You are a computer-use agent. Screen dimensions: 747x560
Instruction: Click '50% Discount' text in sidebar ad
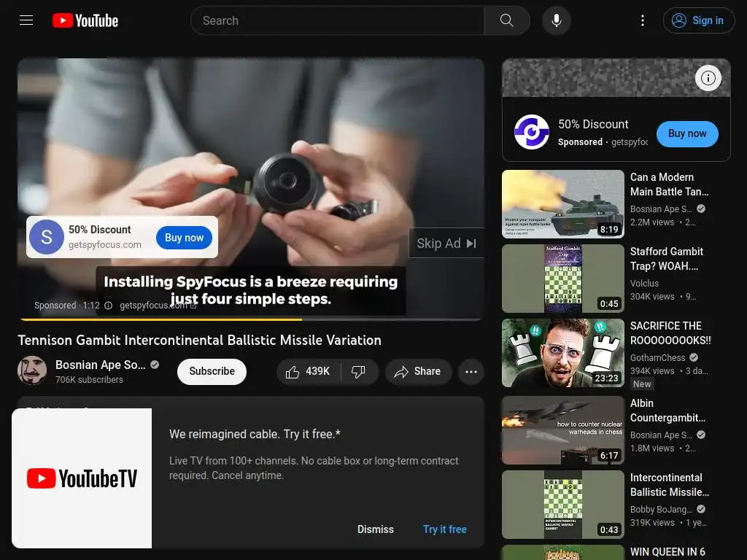point(593,124)
